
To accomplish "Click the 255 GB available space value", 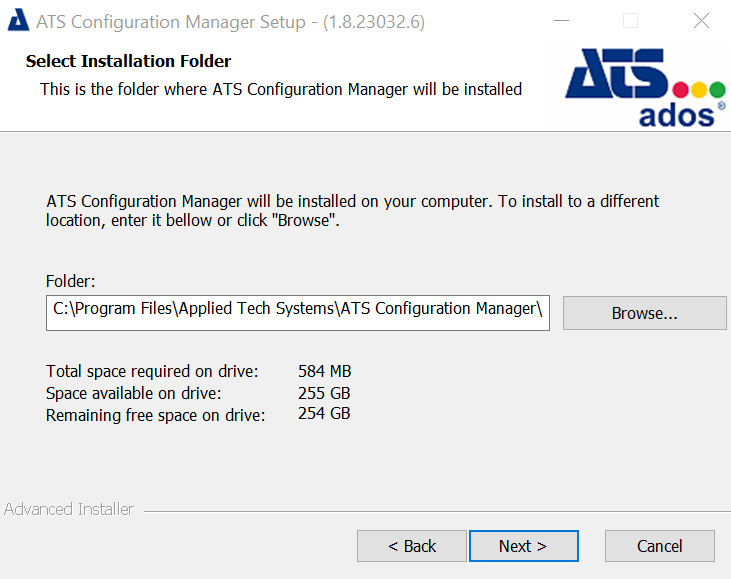I will click(x=324, y=393).
